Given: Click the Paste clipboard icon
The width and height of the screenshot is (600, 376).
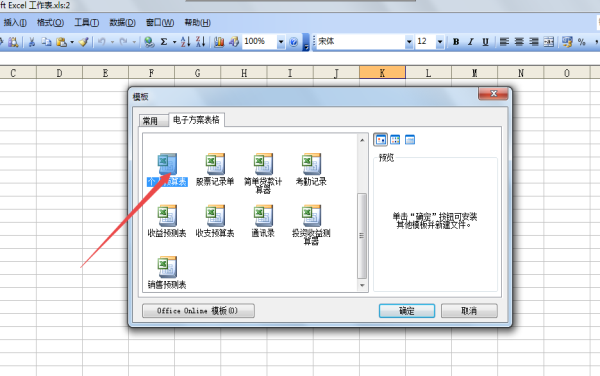Looking at the screenshot, I should (61, 42).
